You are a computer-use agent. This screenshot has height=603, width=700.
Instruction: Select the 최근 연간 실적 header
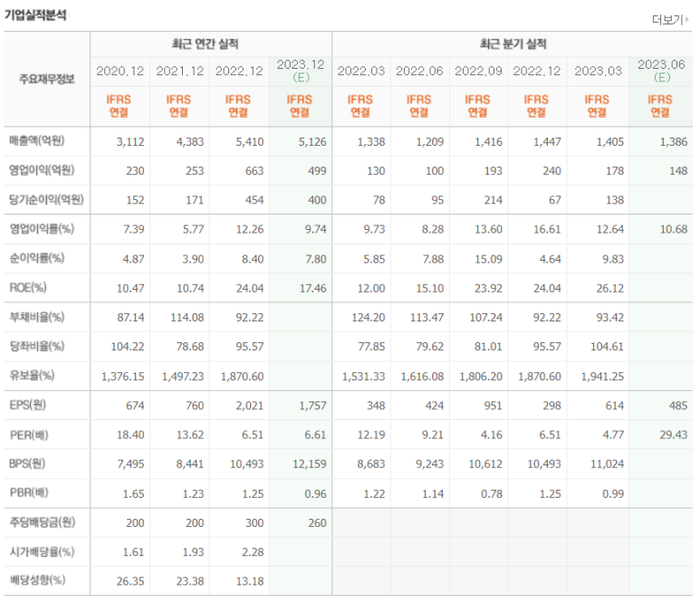point(206,43)
